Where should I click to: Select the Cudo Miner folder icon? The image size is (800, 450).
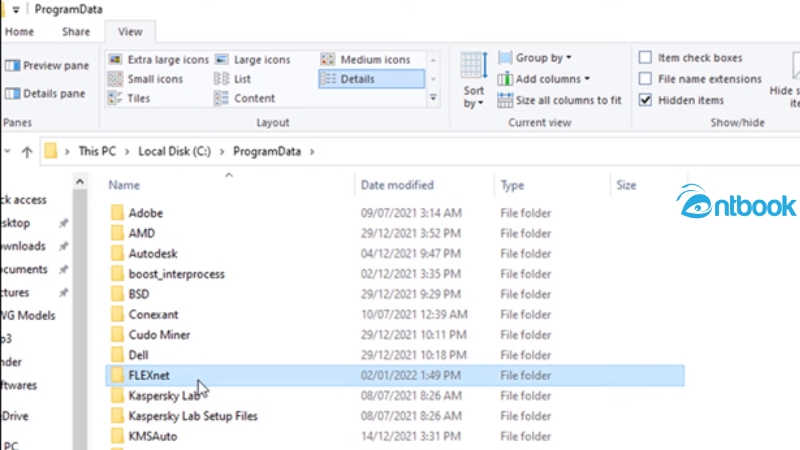tap(117, 335)
